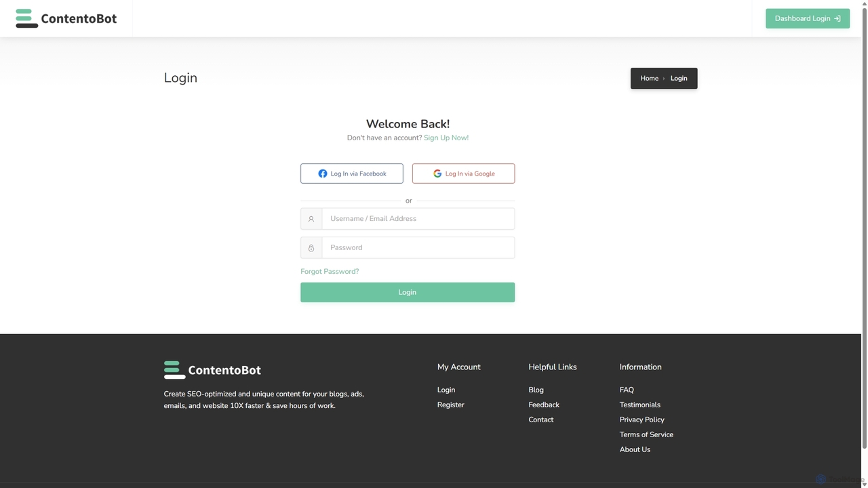Image resolution: width=868 pixels, height=488 pixels.
Task: Focus the Username / Email Address field
Action: (418, 219)
